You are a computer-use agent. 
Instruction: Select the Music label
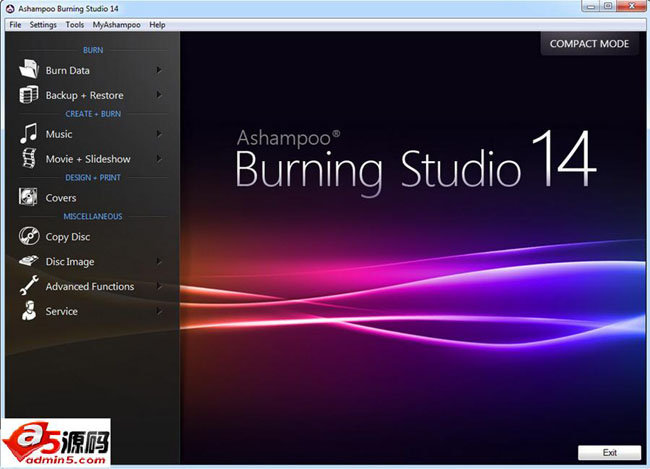[x=59, y=134]
